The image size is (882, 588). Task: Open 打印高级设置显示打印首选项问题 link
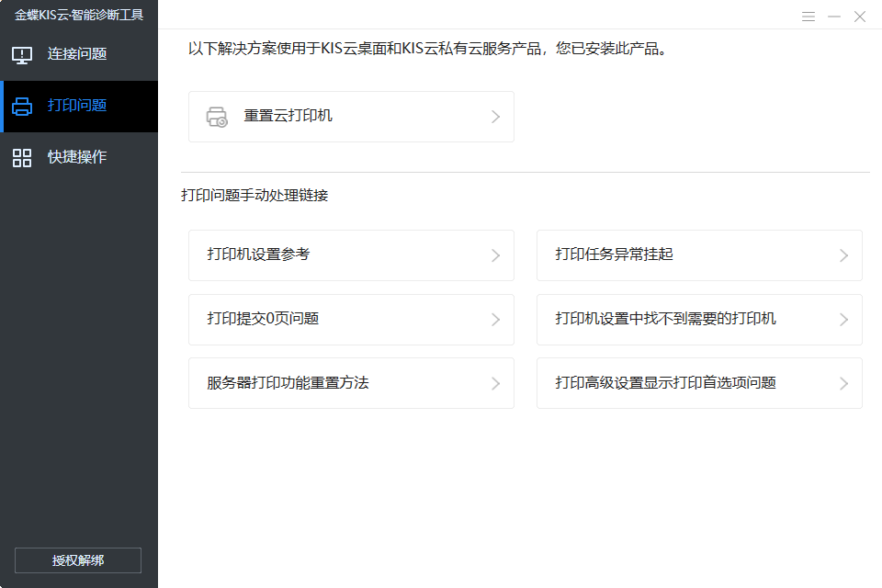pos(699,383)
